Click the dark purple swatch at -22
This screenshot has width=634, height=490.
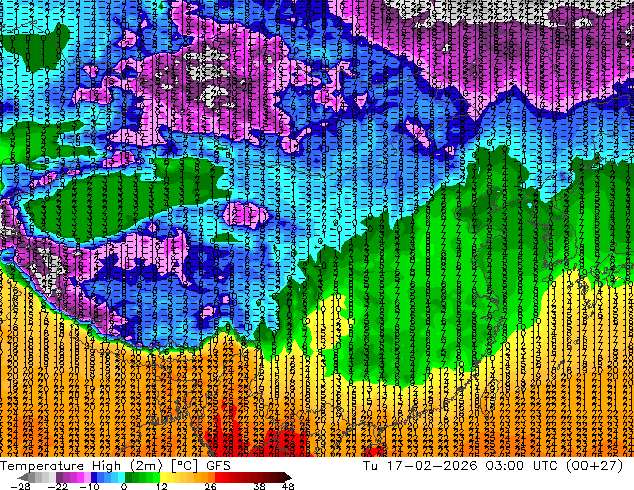59,477
